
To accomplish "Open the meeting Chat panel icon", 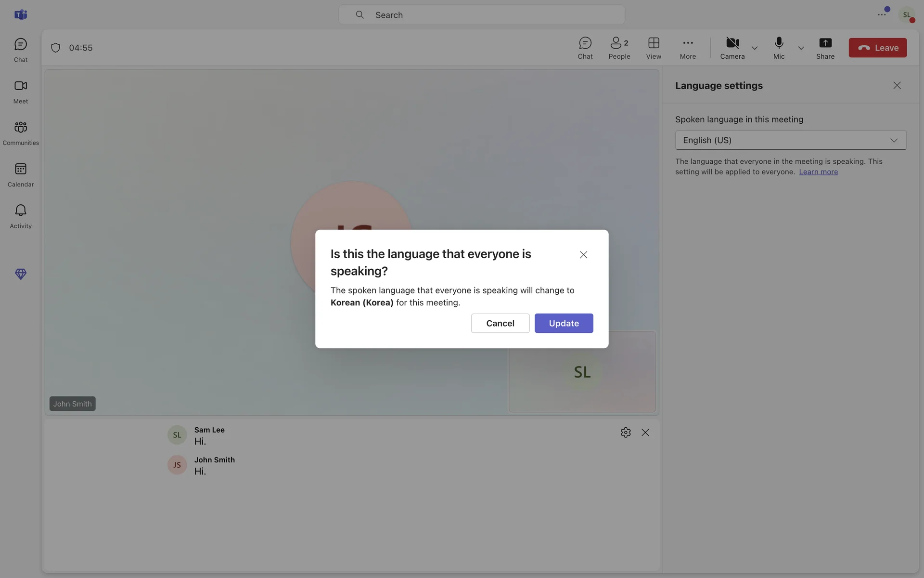I will (x=585, y=48).
